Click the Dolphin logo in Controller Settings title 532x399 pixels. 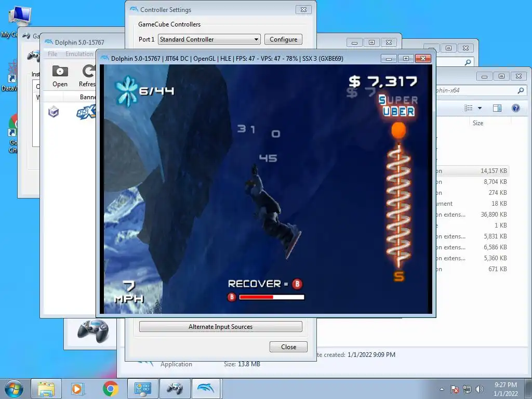134,9
